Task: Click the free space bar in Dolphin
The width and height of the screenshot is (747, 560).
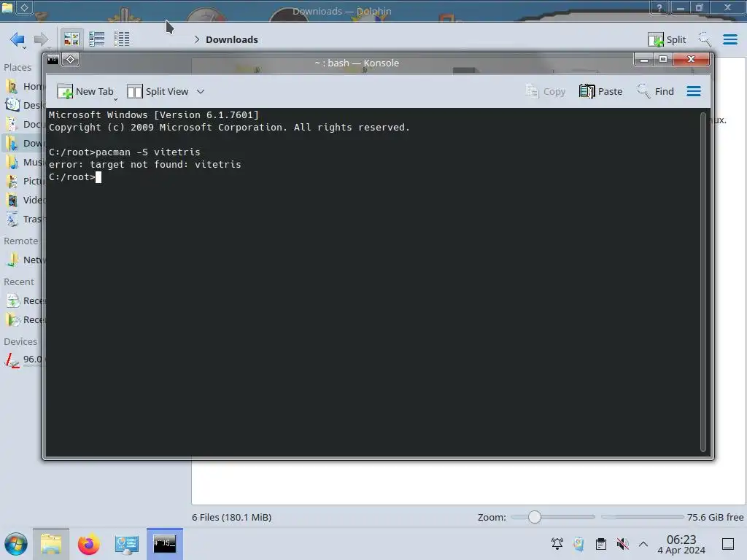Action: [x=642, y=517]
